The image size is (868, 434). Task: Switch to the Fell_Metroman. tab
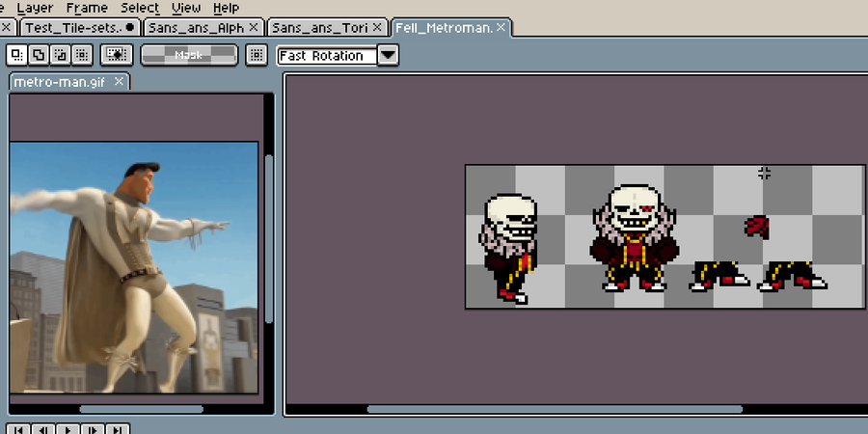coord(451,27)
